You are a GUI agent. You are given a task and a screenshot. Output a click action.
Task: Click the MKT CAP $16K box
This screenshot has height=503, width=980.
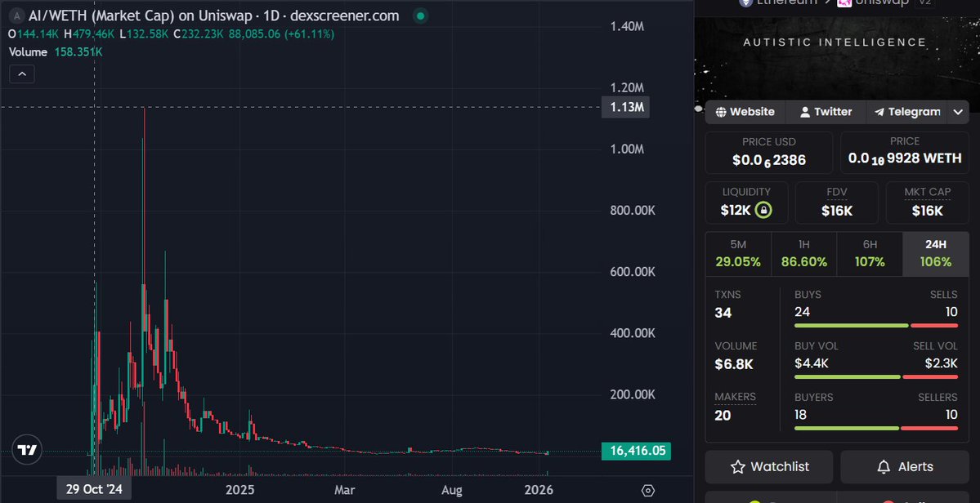pos(928,203)
